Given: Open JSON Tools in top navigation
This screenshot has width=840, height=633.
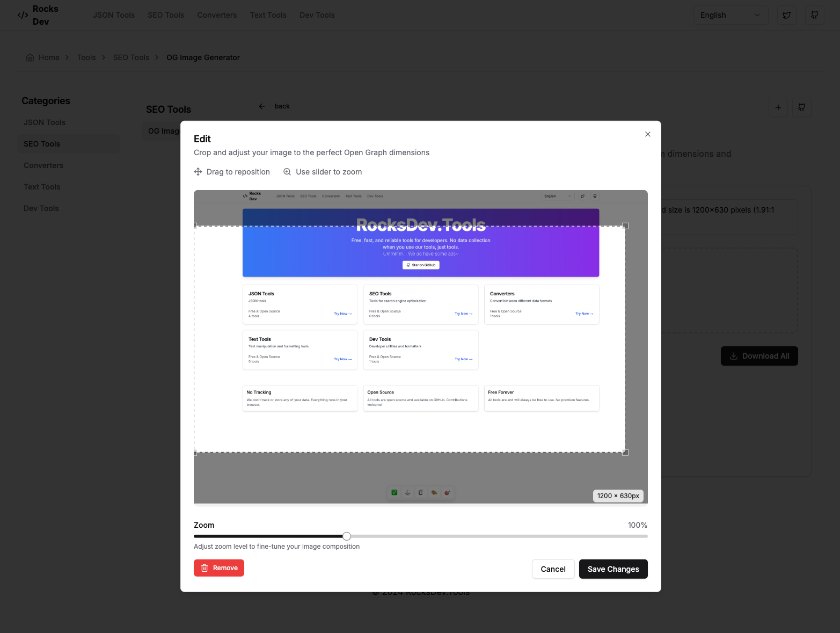Looking at the screenshot, I should tap(114, 15).
